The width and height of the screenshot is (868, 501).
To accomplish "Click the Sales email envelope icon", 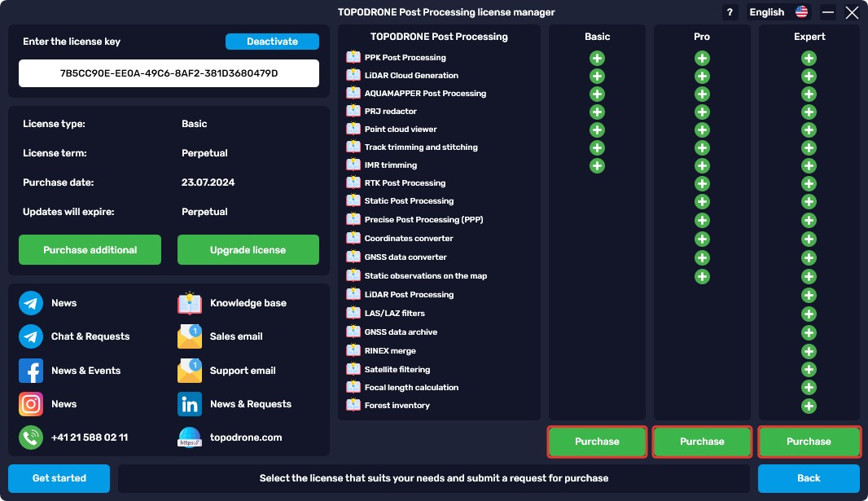I will [190, 336].
